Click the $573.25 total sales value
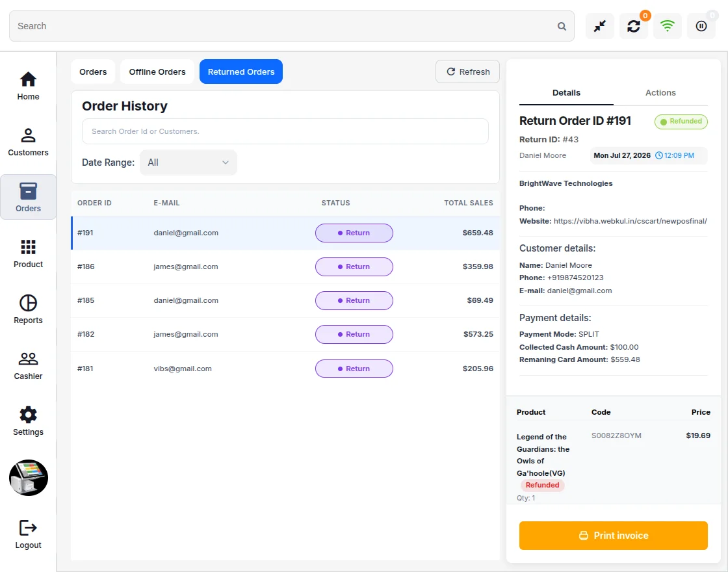 click(478, 334)
